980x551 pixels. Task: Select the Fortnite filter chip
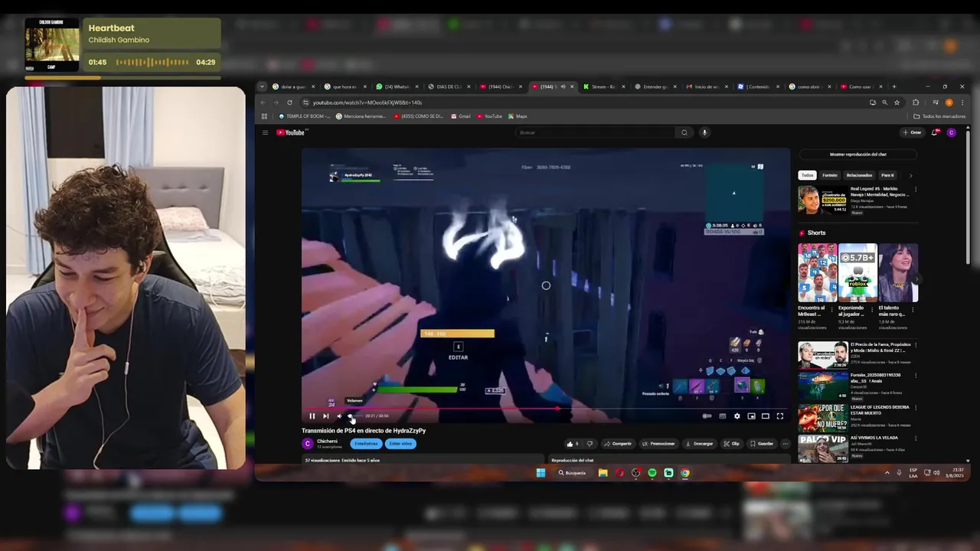pyautogui.click(x=830, y=175)
